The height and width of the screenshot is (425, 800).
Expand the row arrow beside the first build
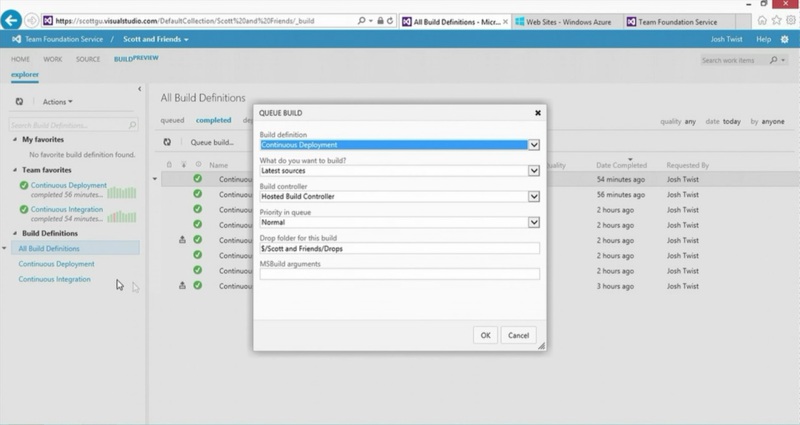tap(155, 179)
